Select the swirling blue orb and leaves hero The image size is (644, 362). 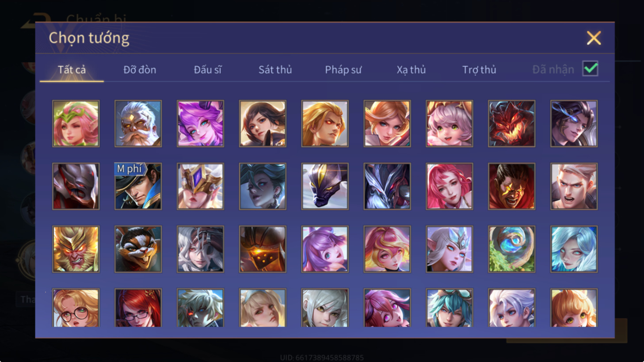click(511, 249)
